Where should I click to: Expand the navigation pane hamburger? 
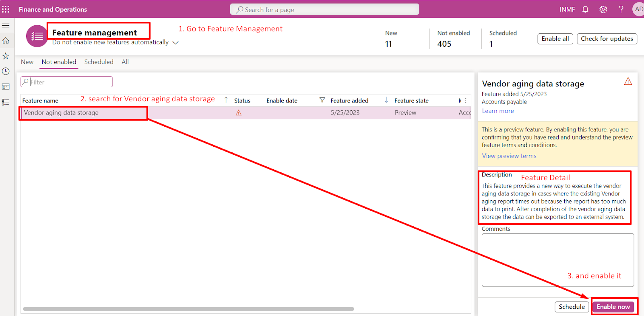pos(6,25)
